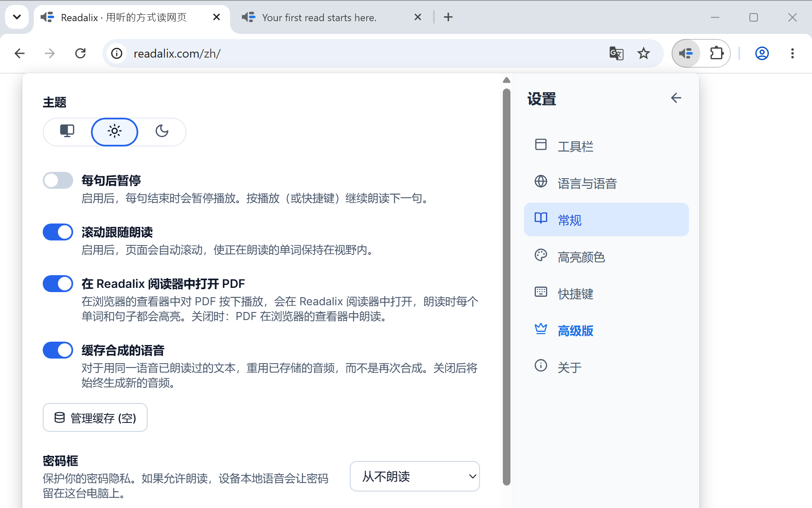
Task: Disable the 滚动跟随朗读 toggle
Action: (x=58, y=232)
